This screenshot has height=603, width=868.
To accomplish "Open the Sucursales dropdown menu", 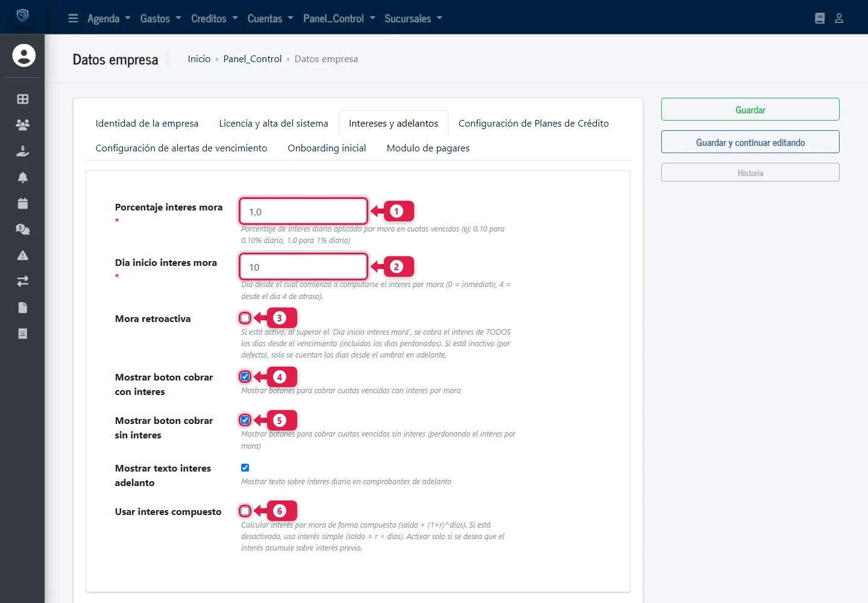I will [414, 18].
